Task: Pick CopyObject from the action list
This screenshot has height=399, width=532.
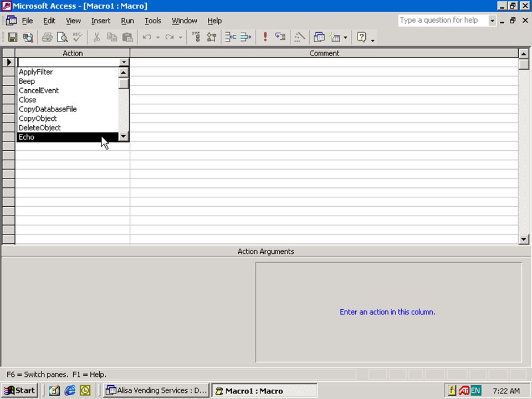Action: [68, 119]
